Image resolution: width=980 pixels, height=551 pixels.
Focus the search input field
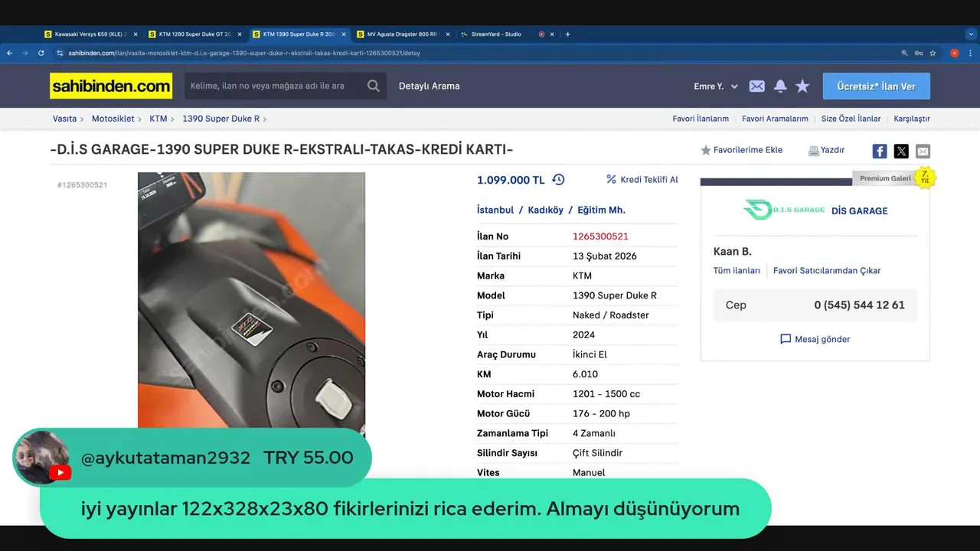pos(273,86)
